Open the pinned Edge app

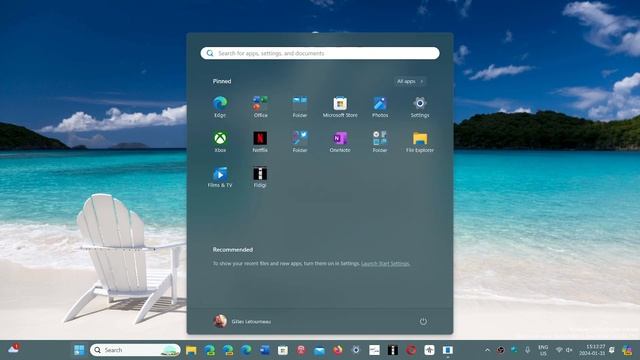(x=220, y=107)
